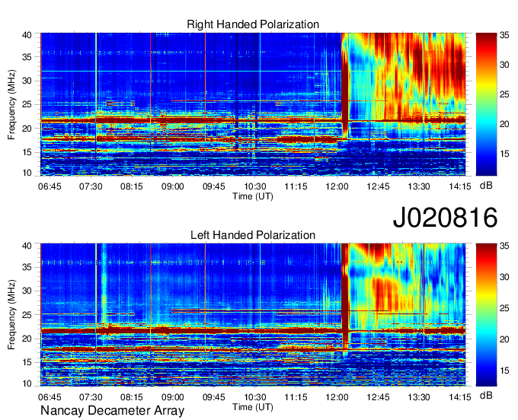This screenshot has height=420, width=518.
Task: Click 20 dB tick on left-handed color bar
Action: pyautogui.click(x=504, y=339)
